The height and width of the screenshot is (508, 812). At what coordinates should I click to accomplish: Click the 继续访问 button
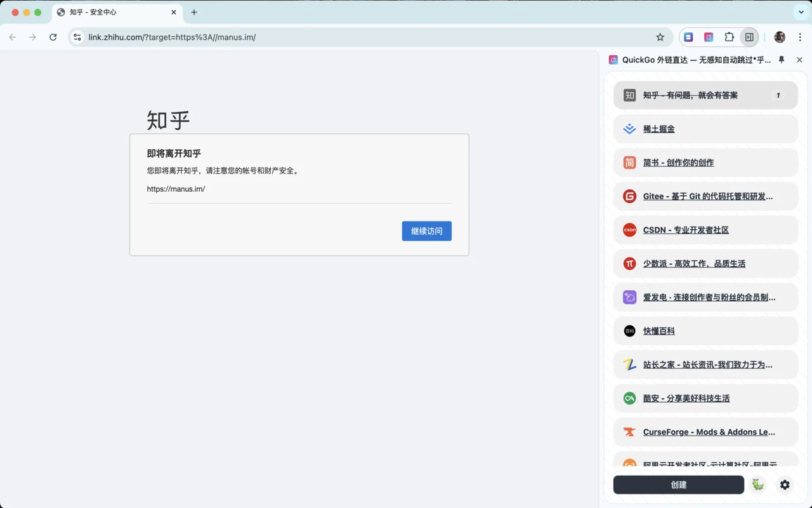coord(426,231)
